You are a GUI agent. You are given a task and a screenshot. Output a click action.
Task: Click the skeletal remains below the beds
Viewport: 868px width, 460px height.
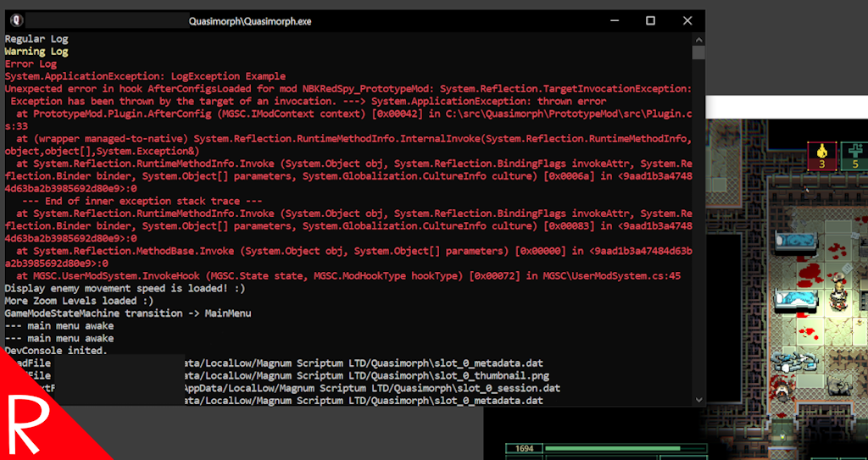pyautogui.click(x=794, y=361)
